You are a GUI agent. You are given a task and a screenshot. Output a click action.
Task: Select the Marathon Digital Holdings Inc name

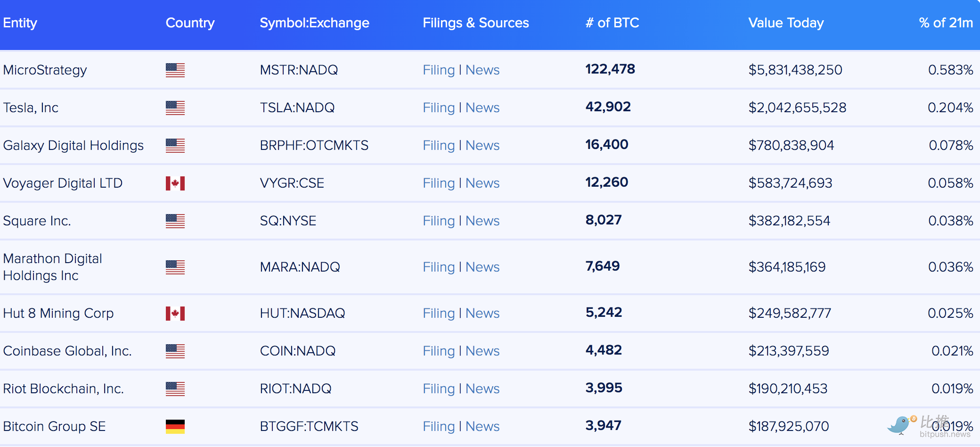[52, 267]
